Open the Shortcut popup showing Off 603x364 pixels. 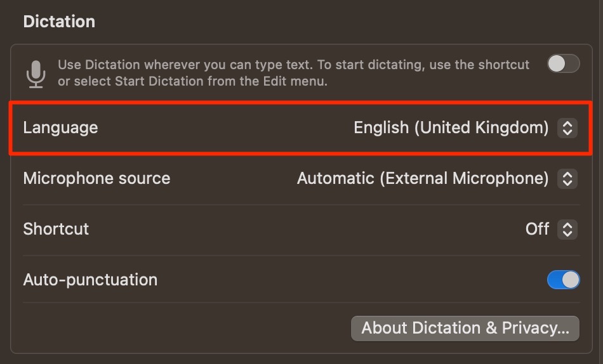[551, 229]
